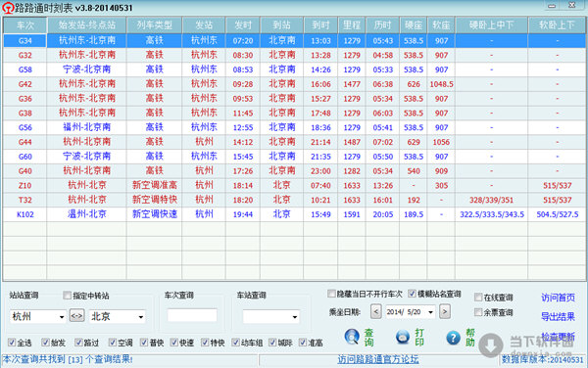Viewport: 588px width, 368px height.
Task: Click 322.5/333.5/343.5 hard sleeper price
Action: point(492,214)
